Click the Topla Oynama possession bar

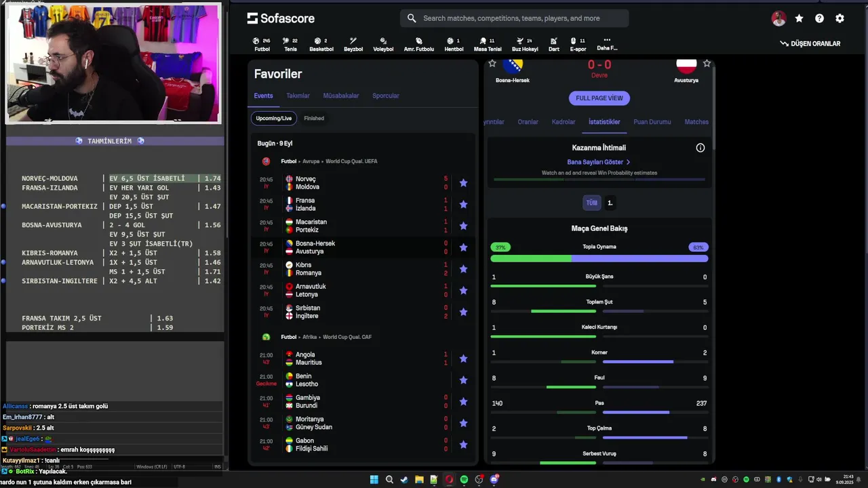599,258
